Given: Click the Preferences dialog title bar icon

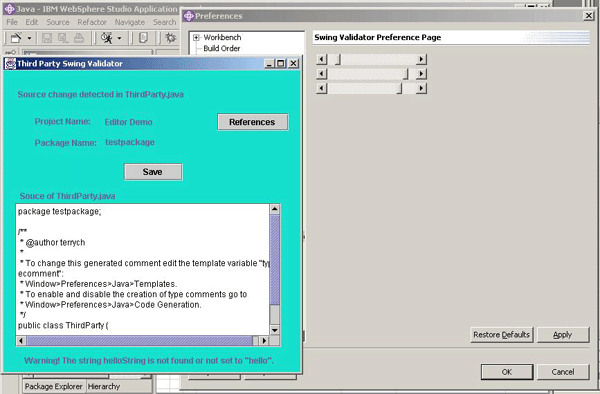Looking at the screenshot, I should [x=189, y=16].
